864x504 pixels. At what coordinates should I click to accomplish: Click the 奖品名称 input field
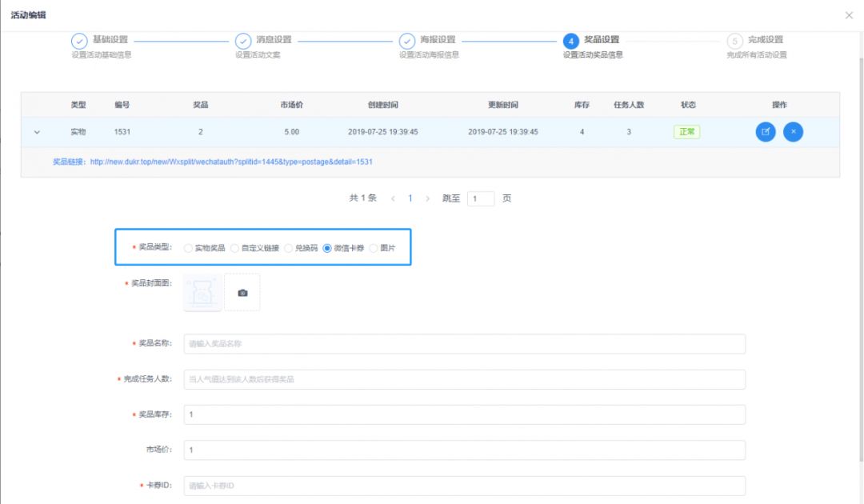(464, 344)
